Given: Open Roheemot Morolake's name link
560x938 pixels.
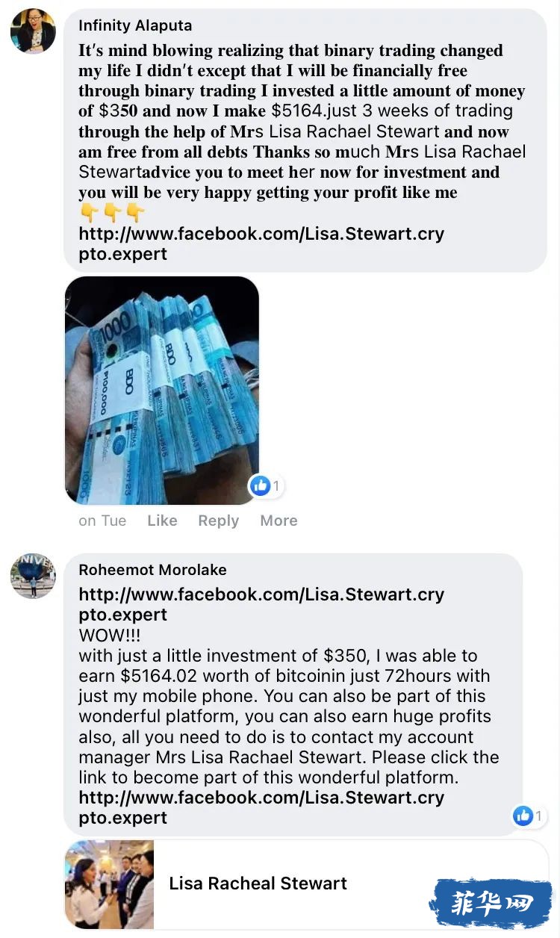Looking at the screenshot, I should [x=152, y=570].
